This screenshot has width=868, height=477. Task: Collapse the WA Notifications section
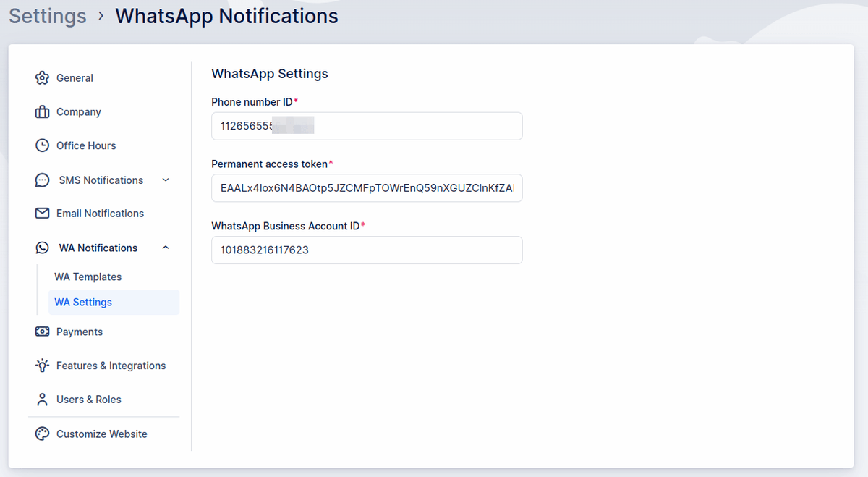[x=166, y=247]
